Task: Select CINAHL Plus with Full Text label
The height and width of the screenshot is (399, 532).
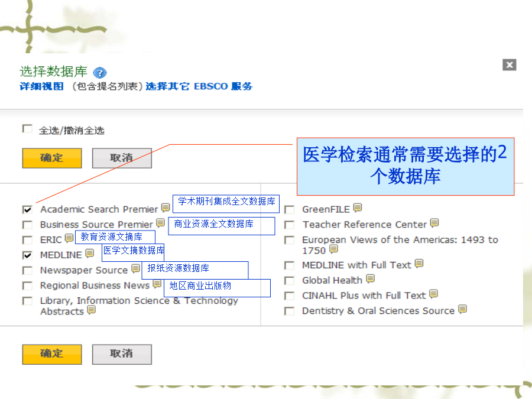Action: [x=364, y=296]
